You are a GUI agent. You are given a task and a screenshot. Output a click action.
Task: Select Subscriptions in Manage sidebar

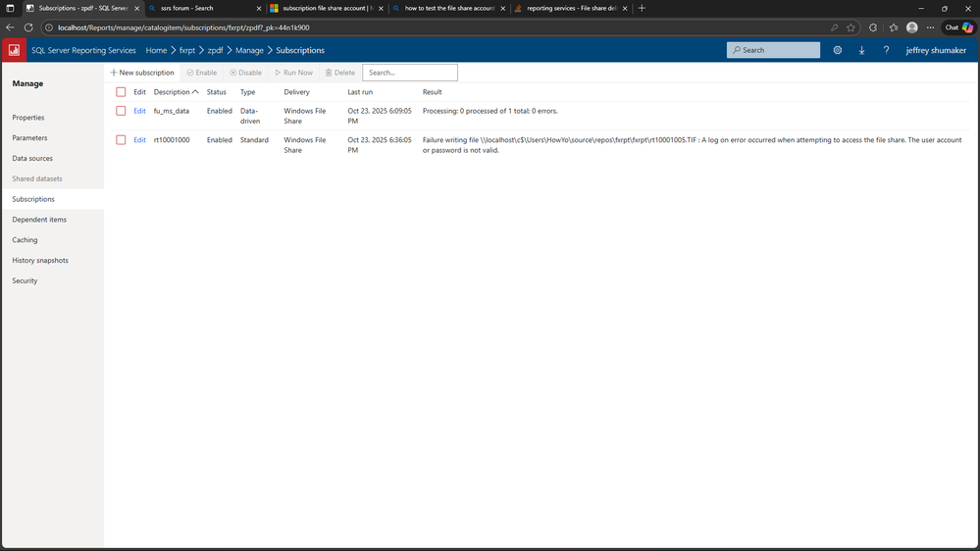[33, 199]
